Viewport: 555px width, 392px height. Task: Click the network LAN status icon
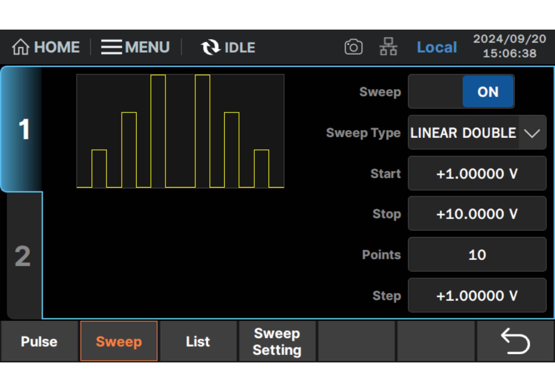(x=388, y=47)
